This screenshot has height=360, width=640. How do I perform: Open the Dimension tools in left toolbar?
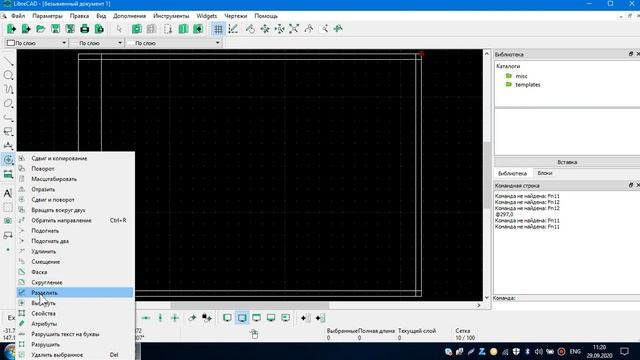click(x=8, y=146)
